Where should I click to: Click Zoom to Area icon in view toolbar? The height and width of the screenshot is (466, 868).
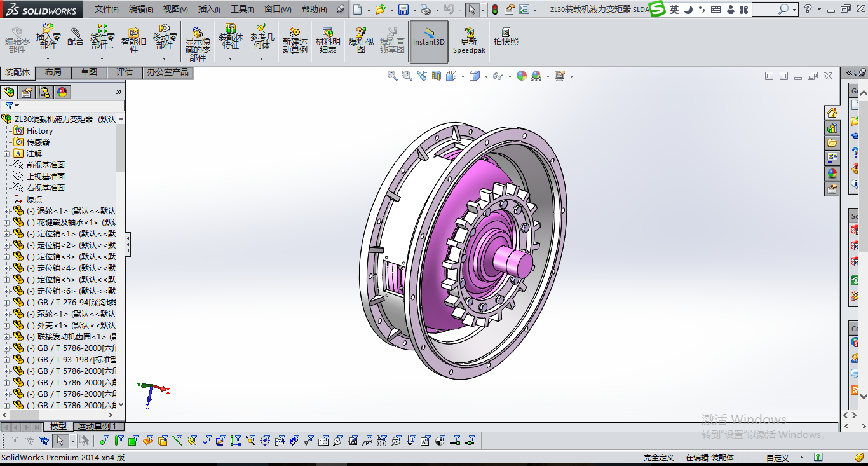coord(407,76)
